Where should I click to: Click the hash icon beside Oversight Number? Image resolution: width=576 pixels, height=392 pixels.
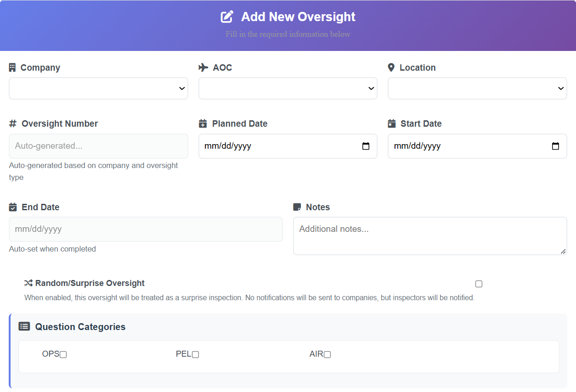coord(13,123)
